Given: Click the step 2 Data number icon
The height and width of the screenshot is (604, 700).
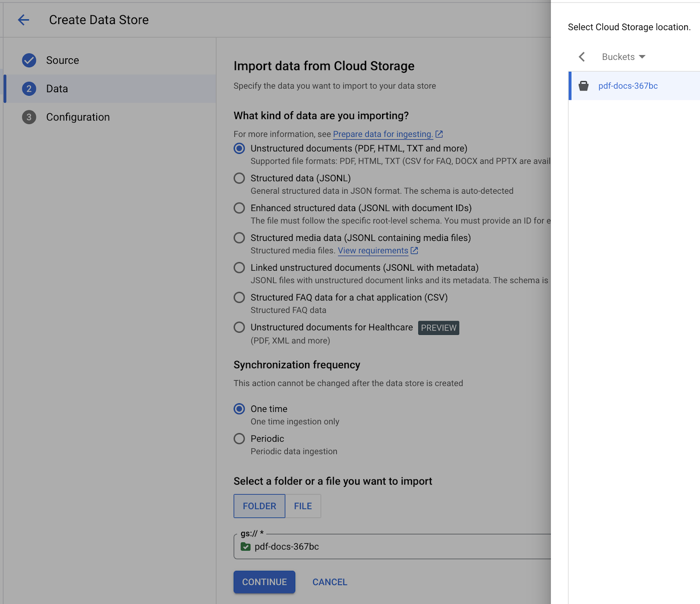Looking at the screenshot, I should click(x=29, y=89).
